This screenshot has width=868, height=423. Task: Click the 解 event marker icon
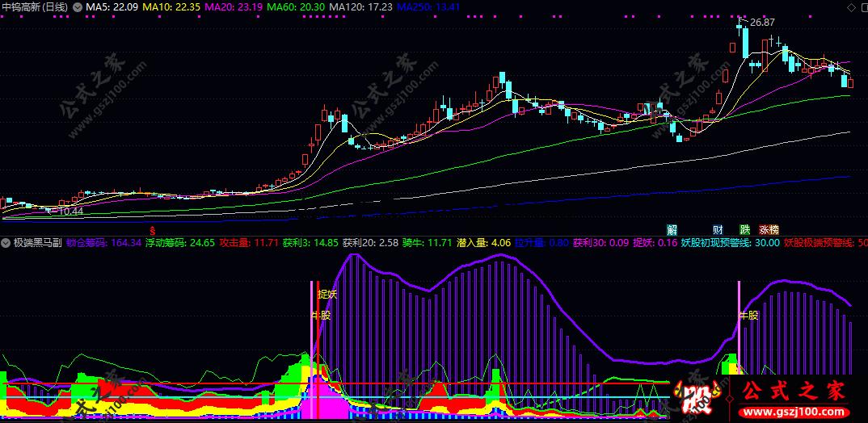pyautogui.click(x=672, y=229)
